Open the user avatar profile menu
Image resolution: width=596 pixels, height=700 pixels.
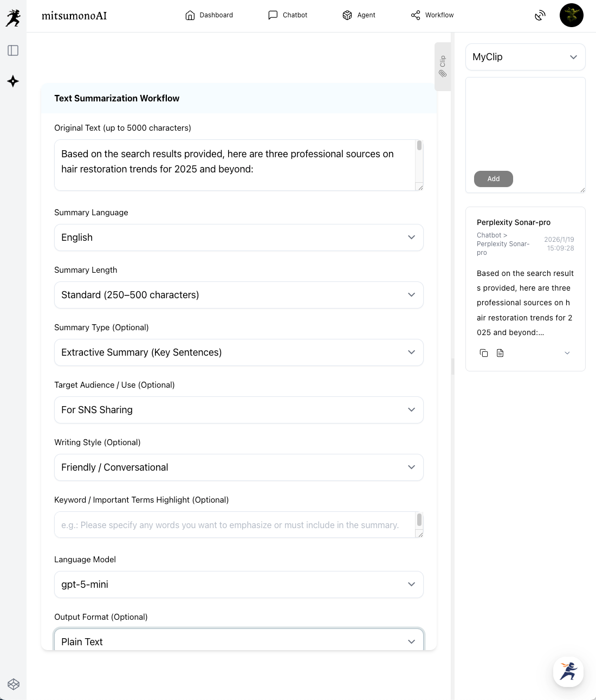[x=571, y=15]
